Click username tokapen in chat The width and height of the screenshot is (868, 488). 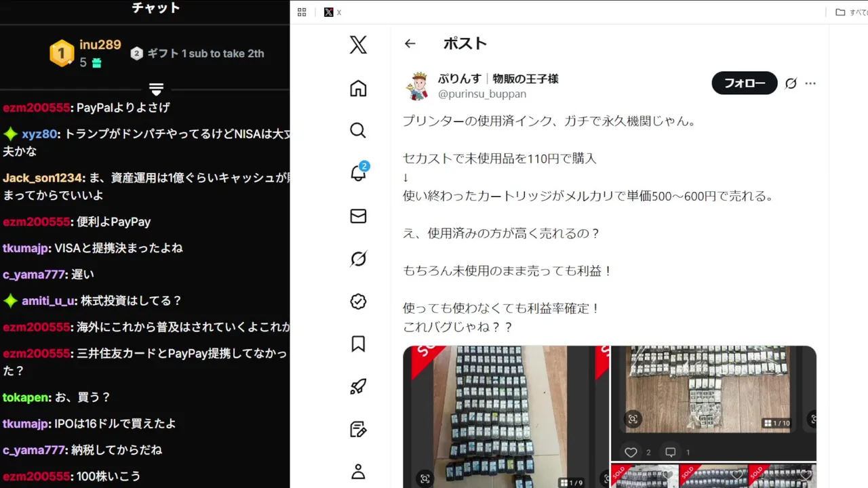pos(26,397)
